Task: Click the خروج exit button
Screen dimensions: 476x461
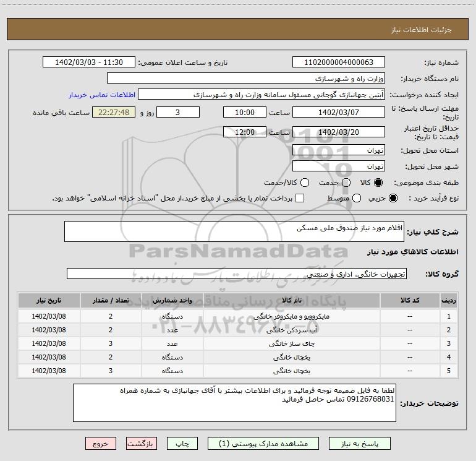Action: tap(101, 444)
